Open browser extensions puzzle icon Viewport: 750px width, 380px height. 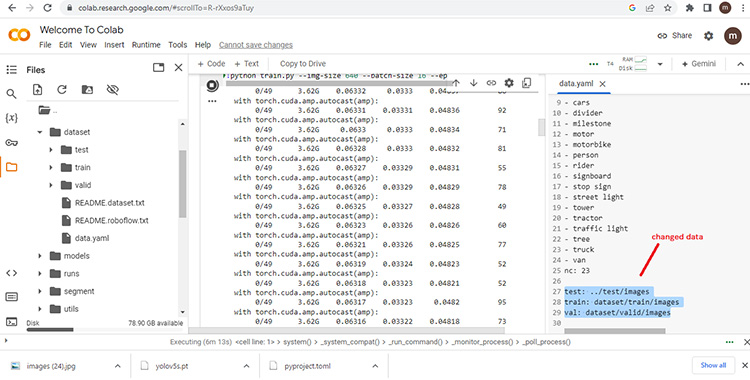pos(689,8)
